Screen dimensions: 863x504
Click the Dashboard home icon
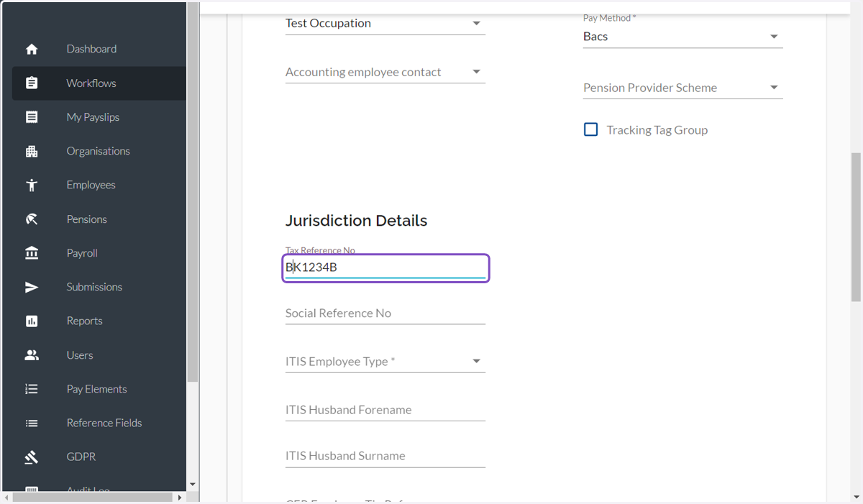pos(32,49)
